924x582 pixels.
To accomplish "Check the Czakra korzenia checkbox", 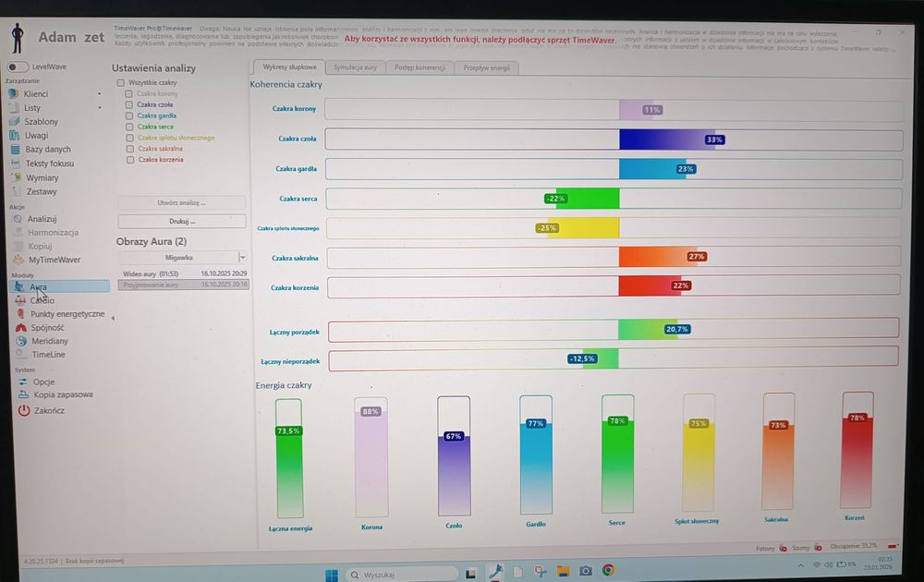I will point(130,160).
